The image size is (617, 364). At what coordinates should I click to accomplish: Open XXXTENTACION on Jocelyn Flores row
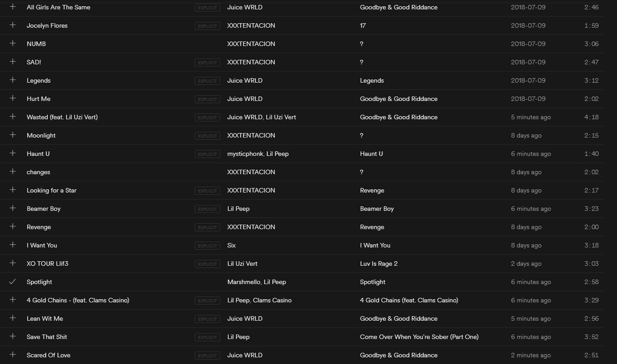[x=251, y=25]
